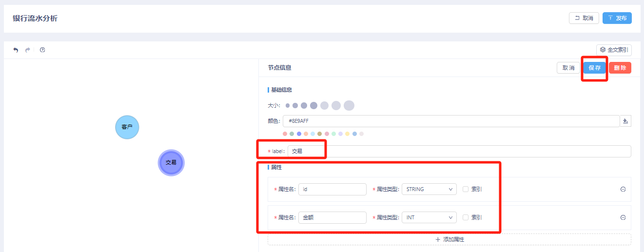The height and width of the screenshot is (252, 644).
Task: Expand the INT property type dropdown
Action: coord(429,217)
